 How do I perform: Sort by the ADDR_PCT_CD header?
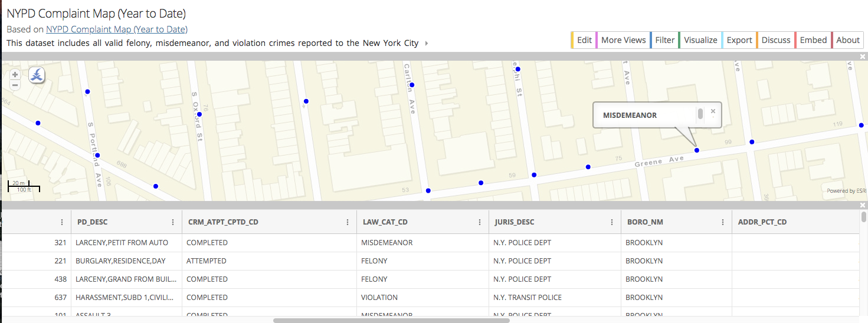(x=762, y=222)
